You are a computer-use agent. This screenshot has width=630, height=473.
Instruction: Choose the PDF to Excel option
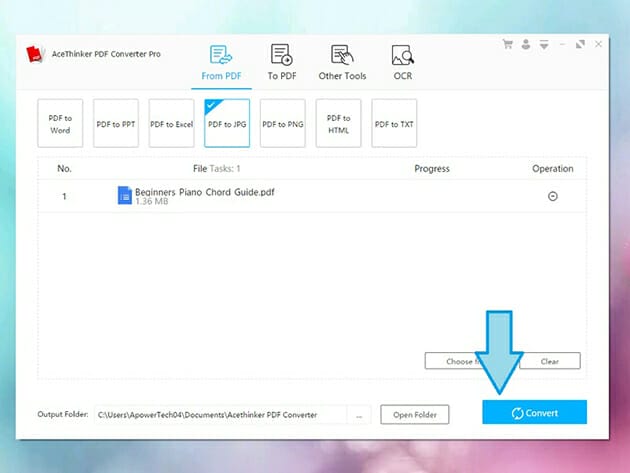click(x=171, y=124)
